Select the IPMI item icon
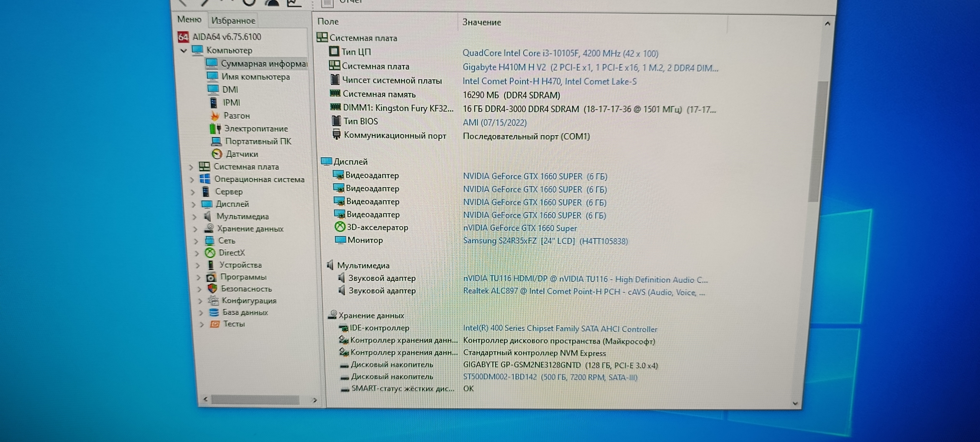Viewport: 980px width, 442px height. (214, 102)
